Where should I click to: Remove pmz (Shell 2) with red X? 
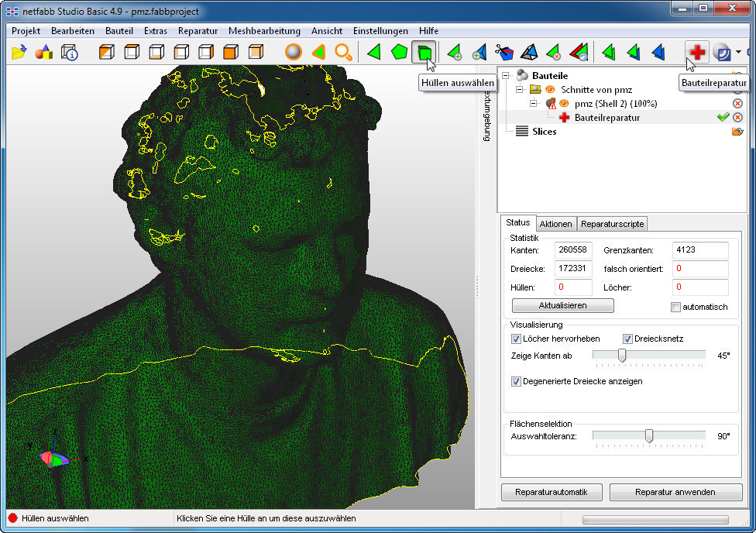pyautogui.click(x=737, y=103)
